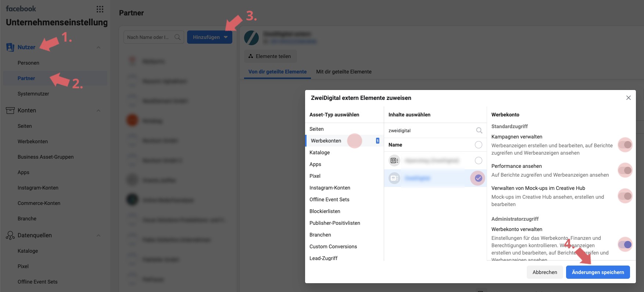Click the Datenquellen section icon
The image size is (644, 292).
(10, 235)
